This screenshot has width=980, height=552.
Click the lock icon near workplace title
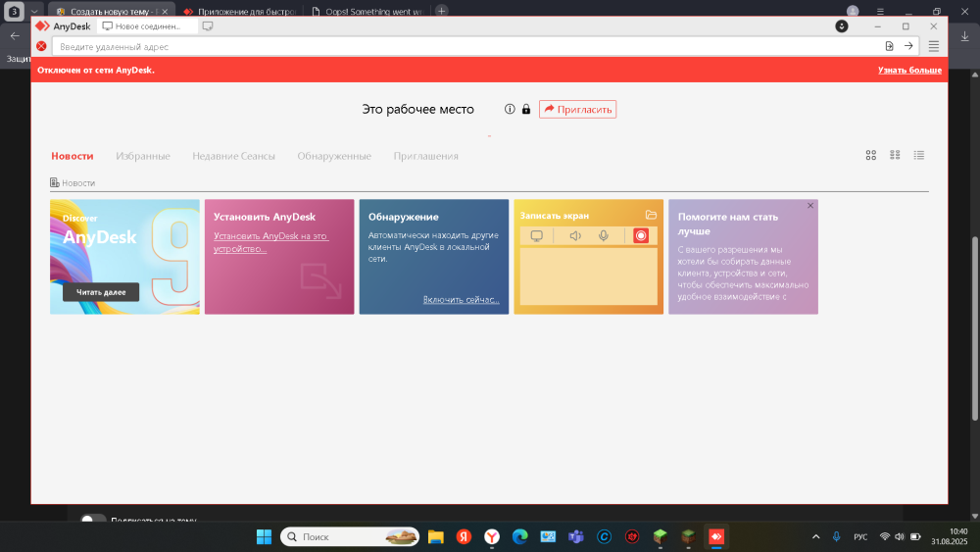click(526, 109)
